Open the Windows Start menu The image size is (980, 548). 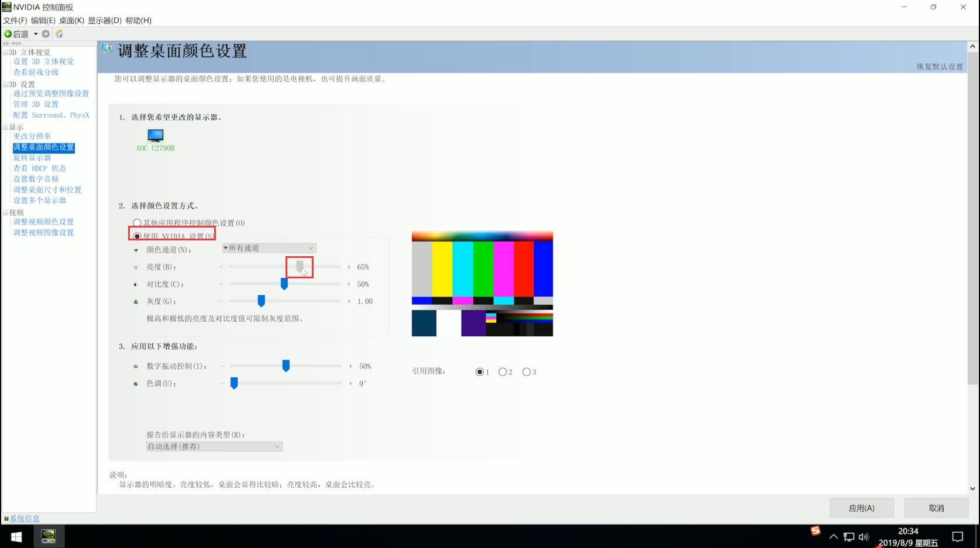click(x=16, y=536)
